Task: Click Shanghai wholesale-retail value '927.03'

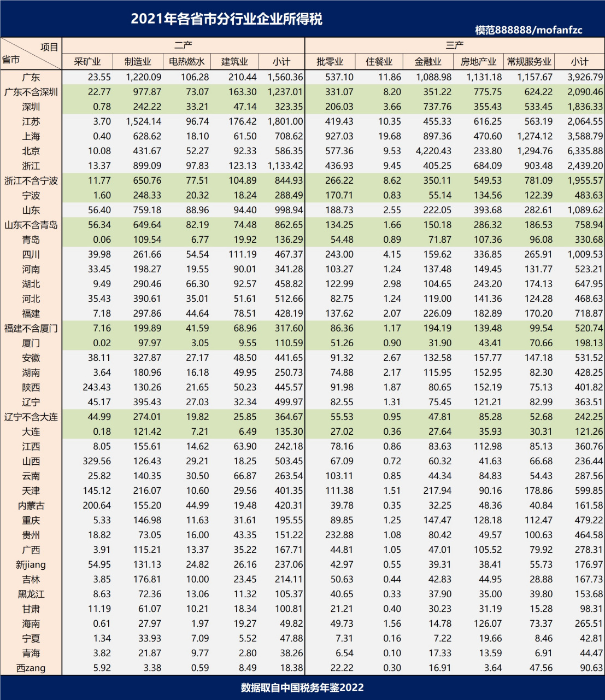Action: pyautogui.click(x=339, y=136)
